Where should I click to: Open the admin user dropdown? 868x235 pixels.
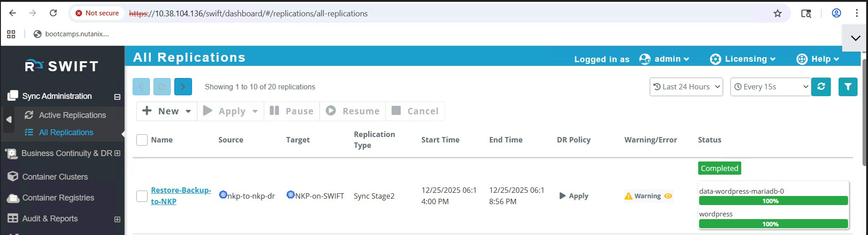point(664,59)
